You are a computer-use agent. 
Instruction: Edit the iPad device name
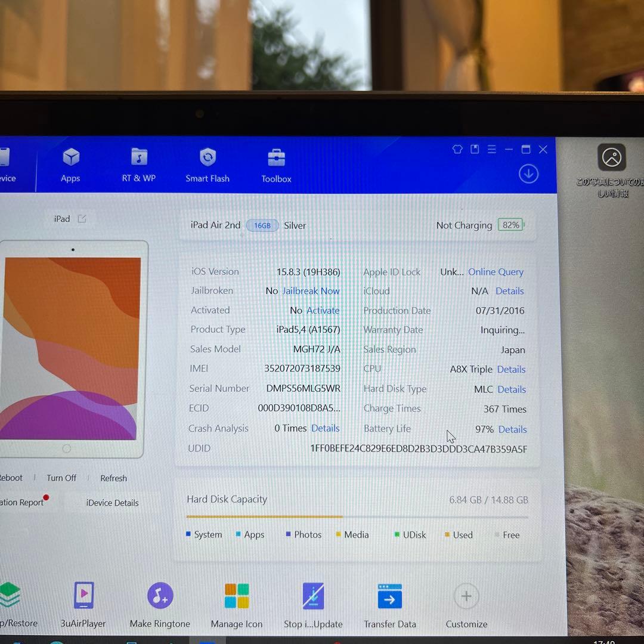[82, 219]
